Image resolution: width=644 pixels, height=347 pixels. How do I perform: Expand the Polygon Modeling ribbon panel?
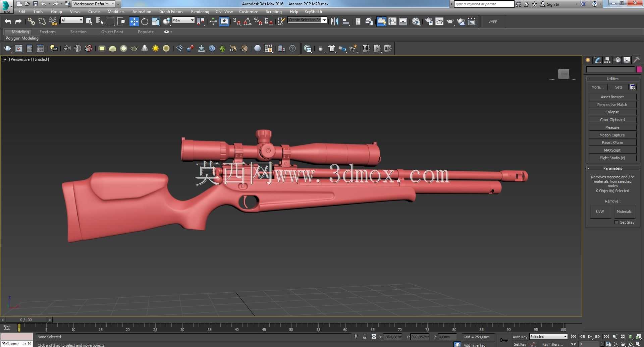pos(22,38)
